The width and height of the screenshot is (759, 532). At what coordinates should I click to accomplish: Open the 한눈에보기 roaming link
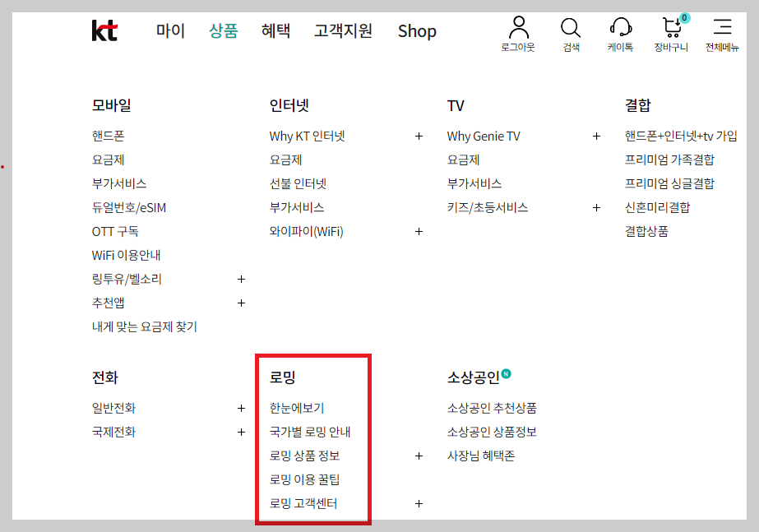[x=297, y=408]
